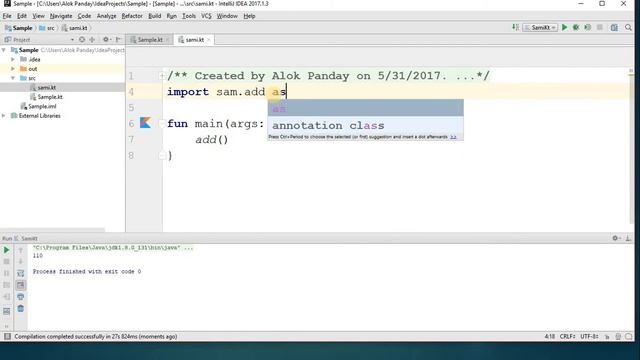The width and height of the screenshot is (640, 360).
Task: Click 4:18 cursor position in status bar
Action: point(549,336)
